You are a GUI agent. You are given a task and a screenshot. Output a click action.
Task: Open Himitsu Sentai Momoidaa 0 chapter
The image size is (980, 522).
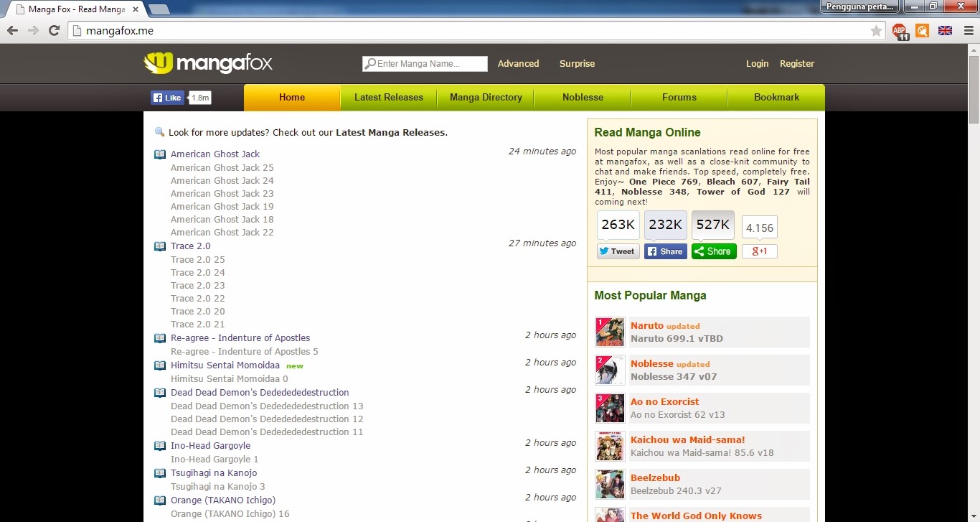click(x=230, y=379)
